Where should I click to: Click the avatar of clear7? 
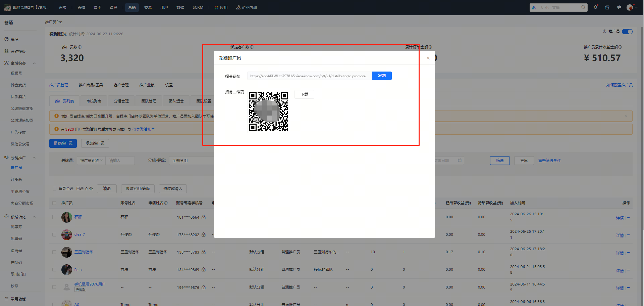(x=67, y=234)
